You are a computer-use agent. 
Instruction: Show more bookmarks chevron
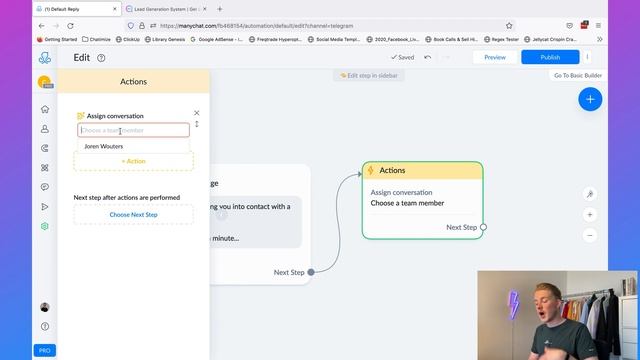[599, 39]
